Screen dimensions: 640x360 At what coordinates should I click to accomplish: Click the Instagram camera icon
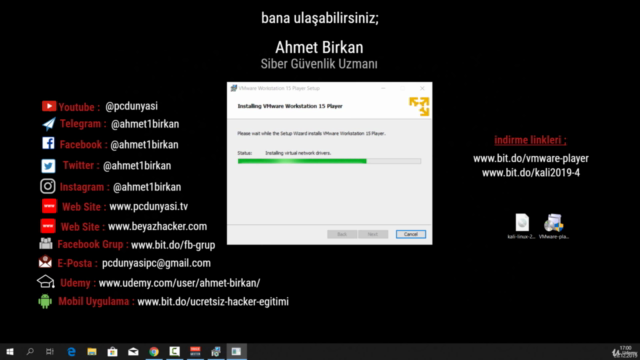(x=48, y=186)
